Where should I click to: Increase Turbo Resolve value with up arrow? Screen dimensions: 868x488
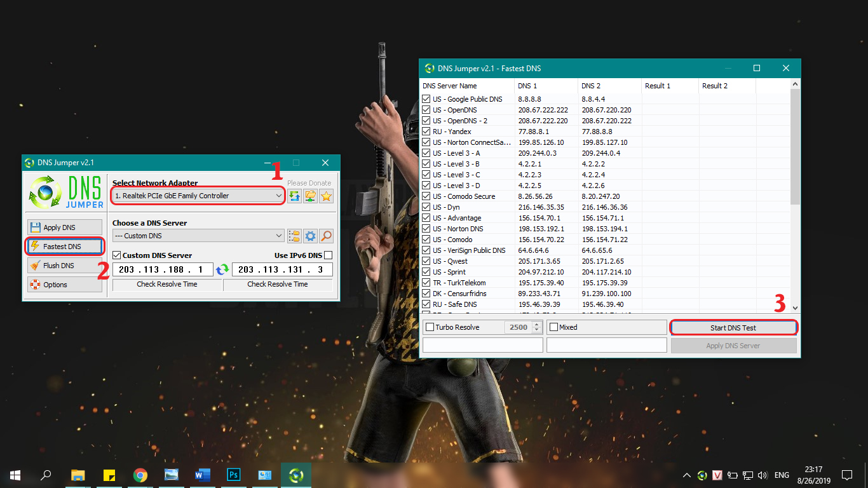click(x=536, y=325)
